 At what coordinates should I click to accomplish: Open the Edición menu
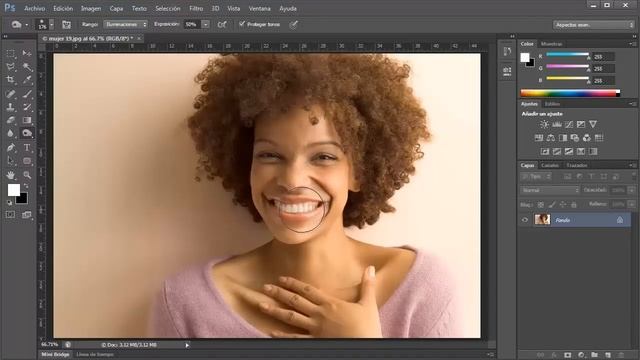(63, 8)
